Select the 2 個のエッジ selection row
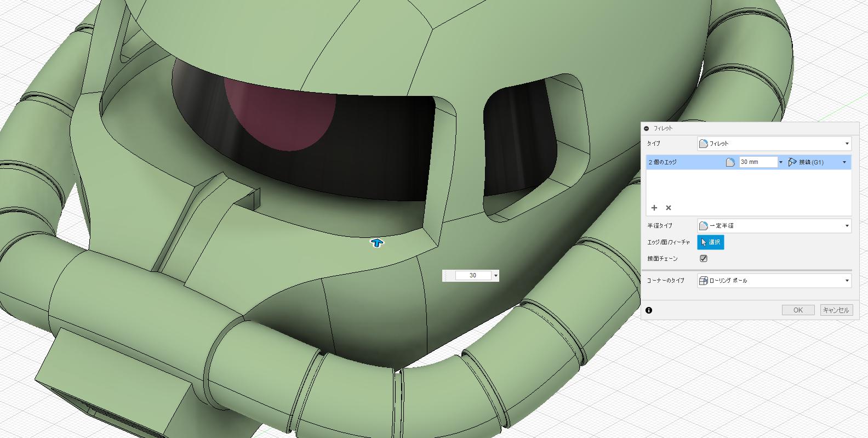 (x=749, y=162)
